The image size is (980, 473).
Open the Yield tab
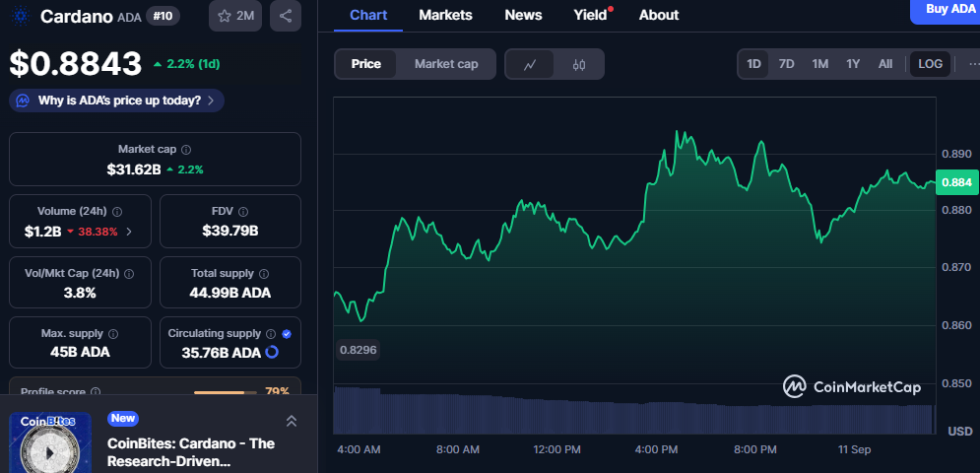(591, 15)
